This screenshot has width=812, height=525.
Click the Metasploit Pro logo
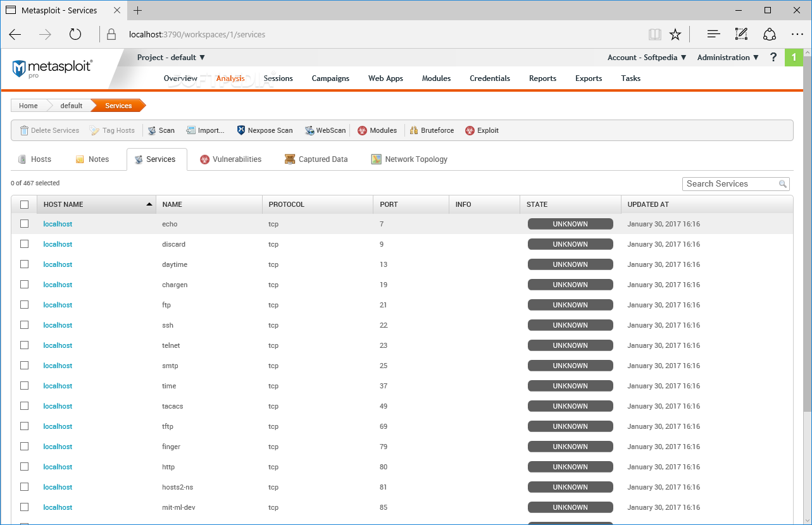tap(53, 68)
